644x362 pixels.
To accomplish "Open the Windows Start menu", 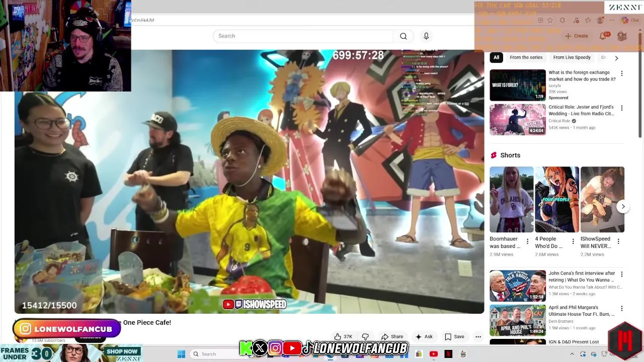I will pyautogui.click(x=181, y=354).
